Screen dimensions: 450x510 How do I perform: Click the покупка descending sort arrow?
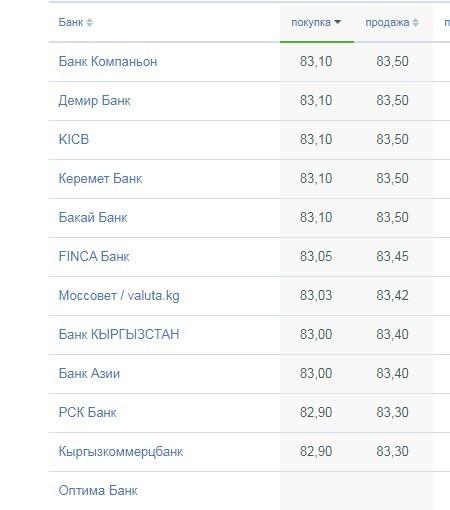pyautogui.click(x=337, y=22)
